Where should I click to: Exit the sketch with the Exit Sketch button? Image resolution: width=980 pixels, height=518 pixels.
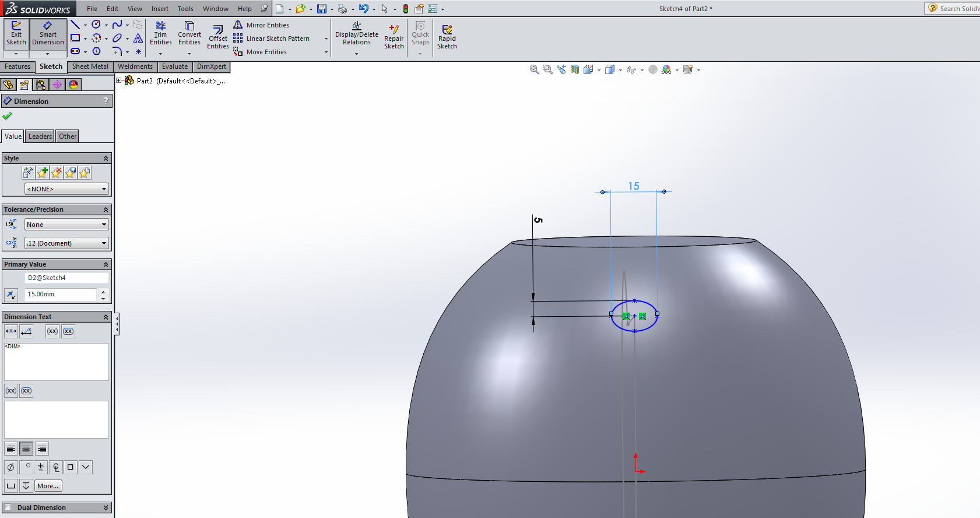(16, 34)
